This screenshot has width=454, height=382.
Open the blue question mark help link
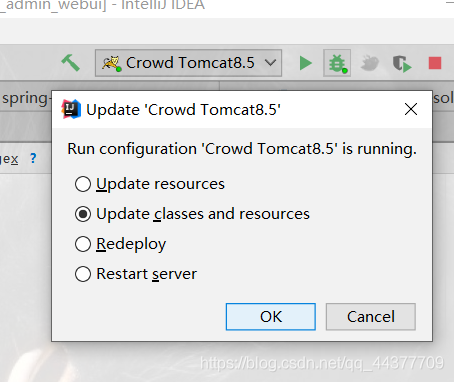point(33,158)
